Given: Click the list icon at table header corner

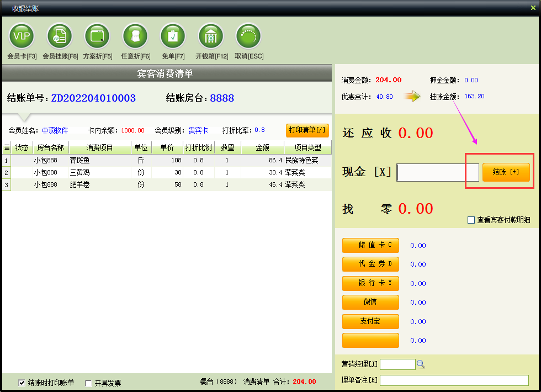Looking at the screenshot, I should [7, 147].
